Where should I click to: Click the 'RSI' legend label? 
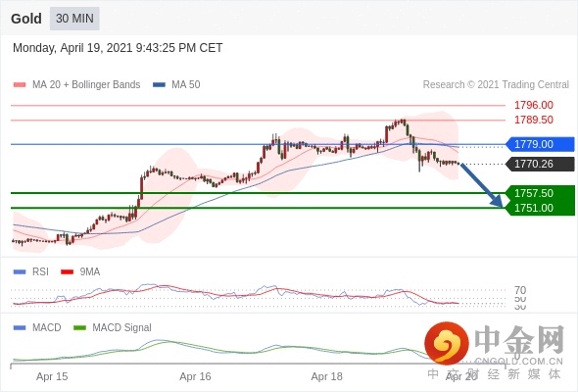pyautogui.click(x=40, y=272)
